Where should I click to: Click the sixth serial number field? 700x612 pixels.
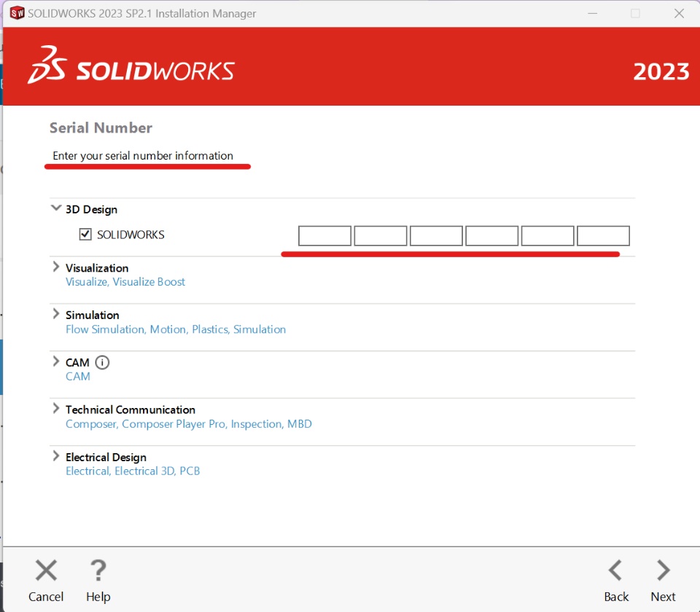click(604, 236)
